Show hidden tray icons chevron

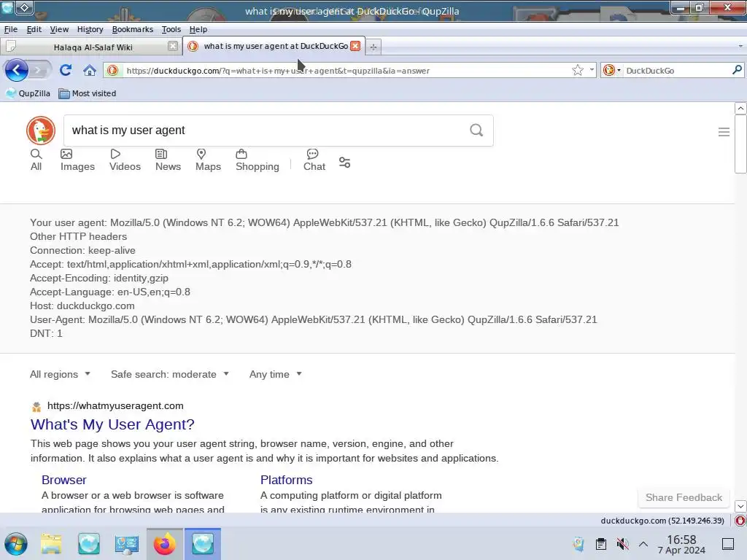click(x=643, y=544)
